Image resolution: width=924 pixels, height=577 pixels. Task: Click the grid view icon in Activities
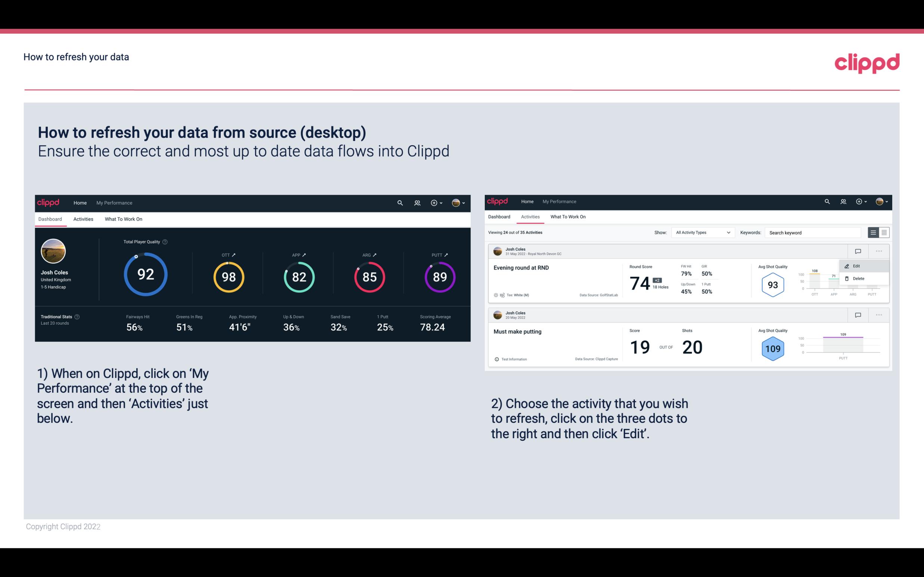click(x=883, y=233)
